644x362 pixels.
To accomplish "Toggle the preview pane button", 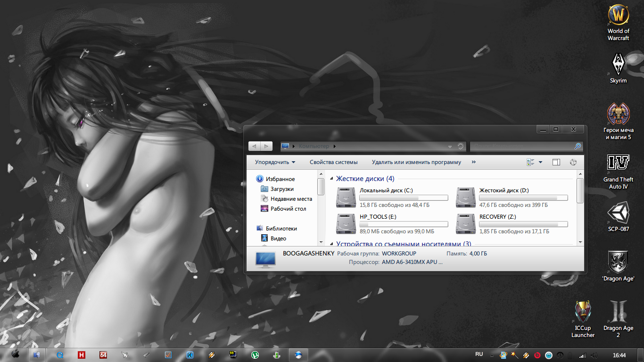I will (x=556, y=162).
